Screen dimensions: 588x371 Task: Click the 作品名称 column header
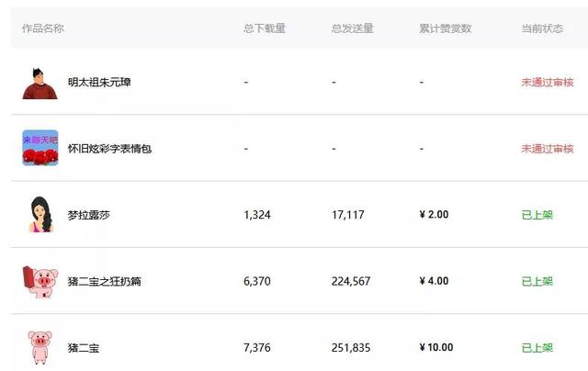(x=43, y=28)
